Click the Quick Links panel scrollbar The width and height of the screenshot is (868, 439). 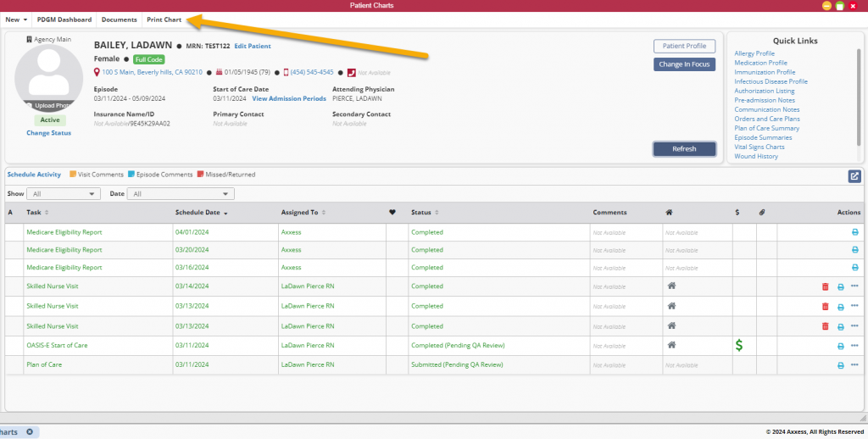coord(859,97)
